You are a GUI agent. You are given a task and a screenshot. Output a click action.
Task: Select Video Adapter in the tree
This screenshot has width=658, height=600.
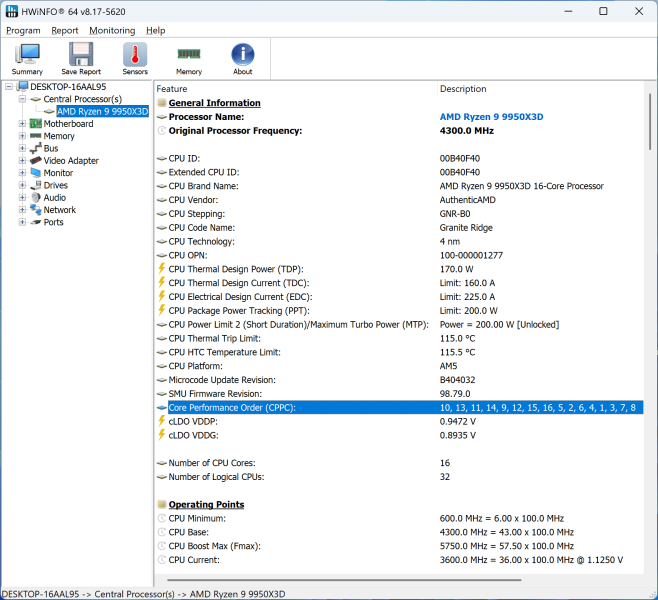coord(71,160)
